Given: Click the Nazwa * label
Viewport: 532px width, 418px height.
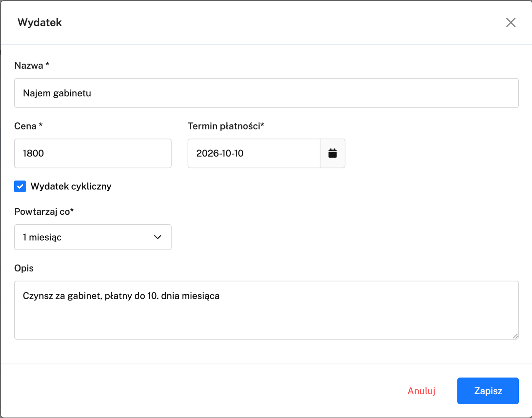Looking at the screenshot, I should click(32, 66).
